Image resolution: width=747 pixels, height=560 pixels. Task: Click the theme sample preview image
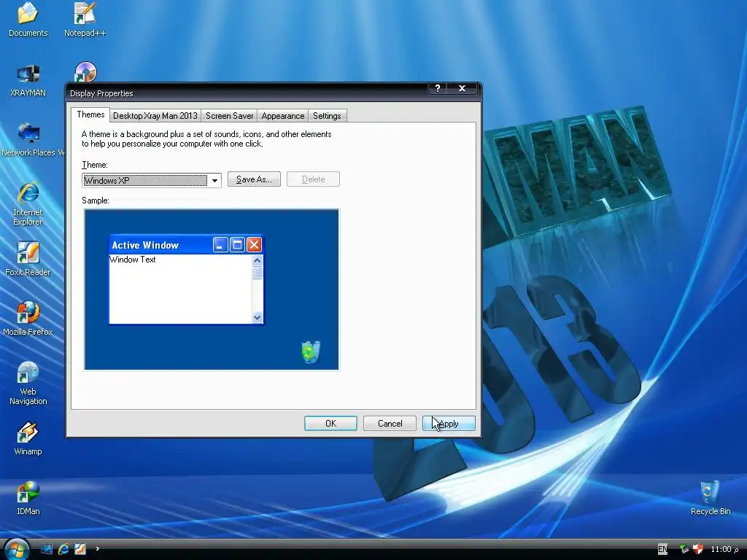212,289
